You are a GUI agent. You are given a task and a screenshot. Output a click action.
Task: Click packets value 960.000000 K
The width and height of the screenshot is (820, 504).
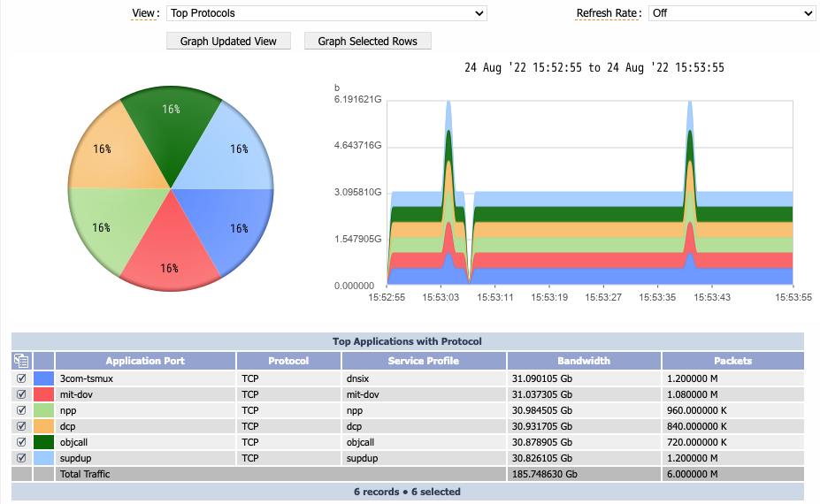pos(696,410)
